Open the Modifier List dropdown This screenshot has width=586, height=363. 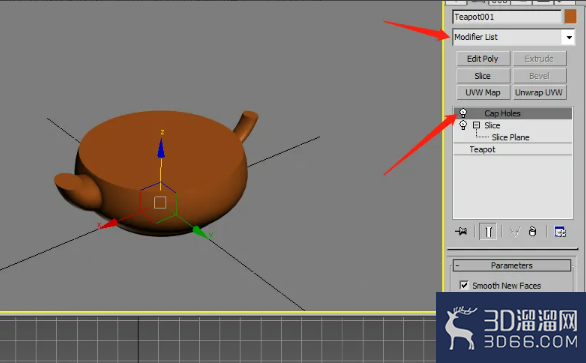513,37
